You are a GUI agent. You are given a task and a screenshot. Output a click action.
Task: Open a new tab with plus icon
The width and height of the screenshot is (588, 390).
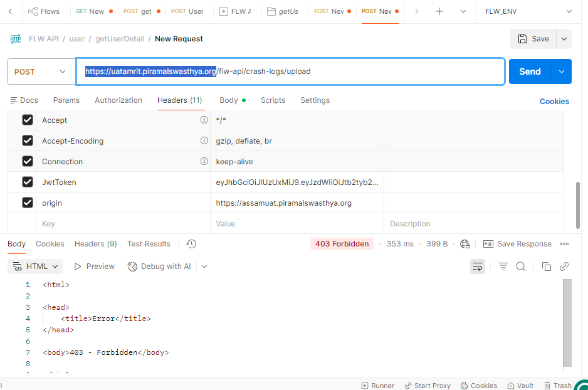[x=439, y=11]
